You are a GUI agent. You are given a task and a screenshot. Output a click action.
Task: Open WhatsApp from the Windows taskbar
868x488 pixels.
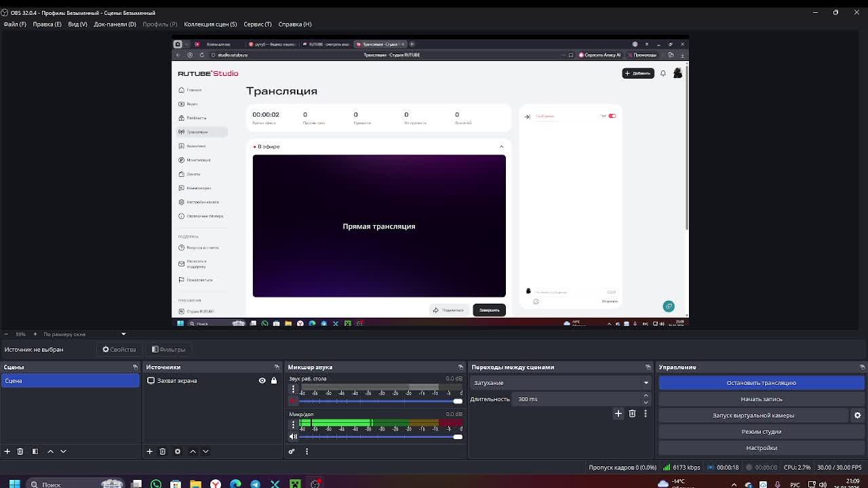[x=156, y=484]
